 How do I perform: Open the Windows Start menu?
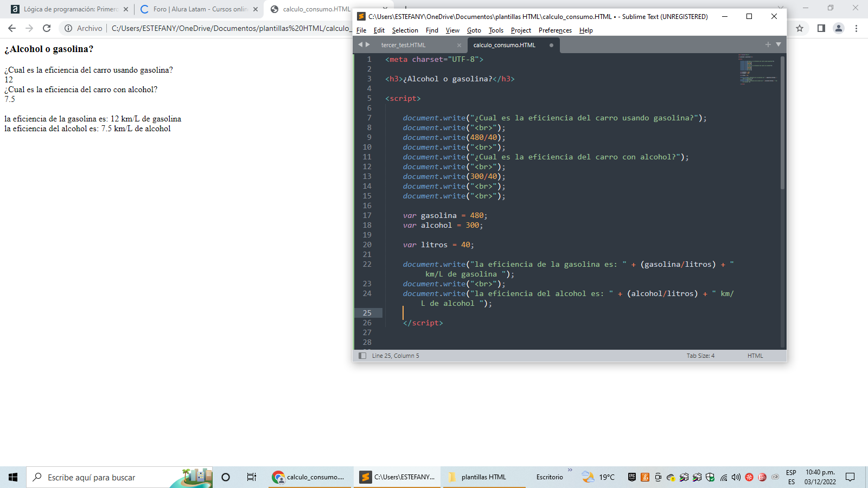[x=13, y=477]
